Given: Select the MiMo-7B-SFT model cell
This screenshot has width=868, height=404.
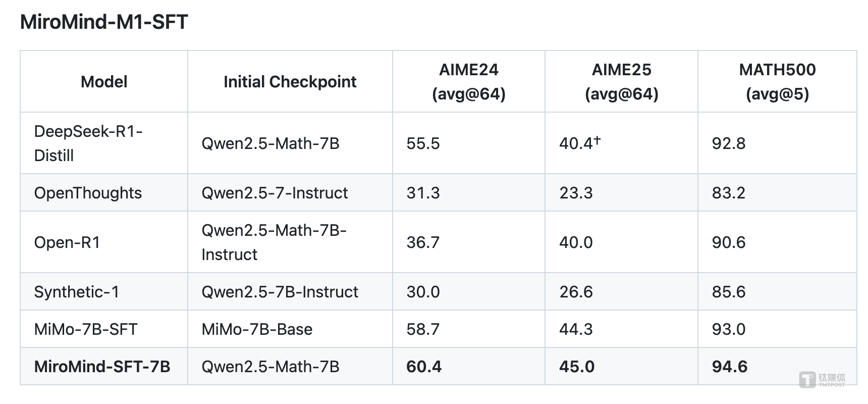Looking at the screenshot, I should tap(86, 329).
